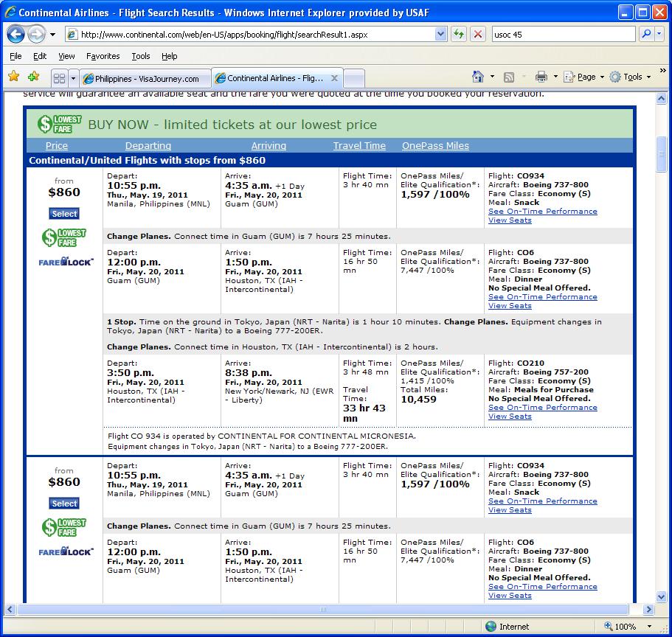This screenshot has height=637, width=672.
Task: Stop loading with the red X icon
Action: tap(477, 34)
